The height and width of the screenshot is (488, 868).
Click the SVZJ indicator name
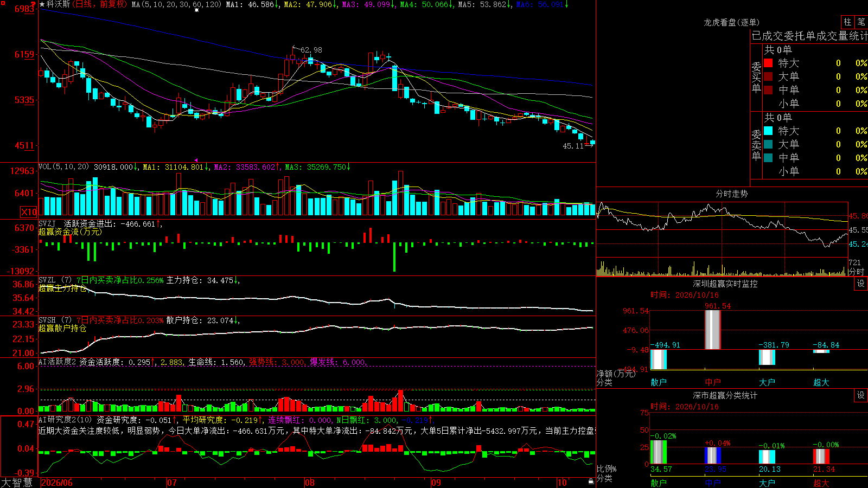click(47, 223)
